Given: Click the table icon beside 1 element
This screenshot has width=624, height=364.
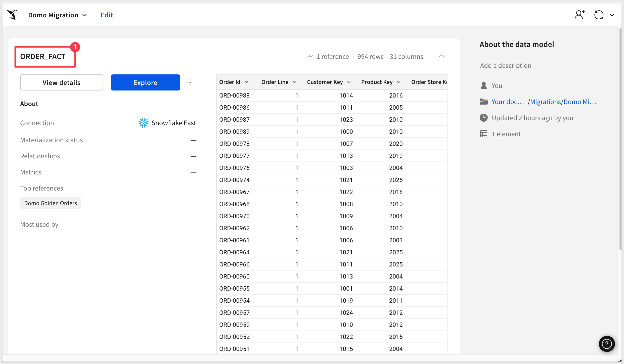Looking at the screenshot, I should click(483, 134).
